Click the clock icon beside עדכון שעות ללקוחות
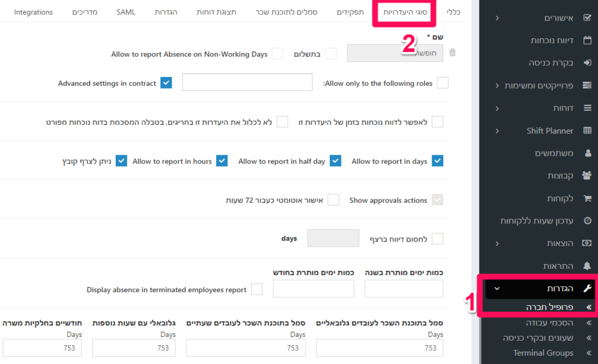 (587, 220)
